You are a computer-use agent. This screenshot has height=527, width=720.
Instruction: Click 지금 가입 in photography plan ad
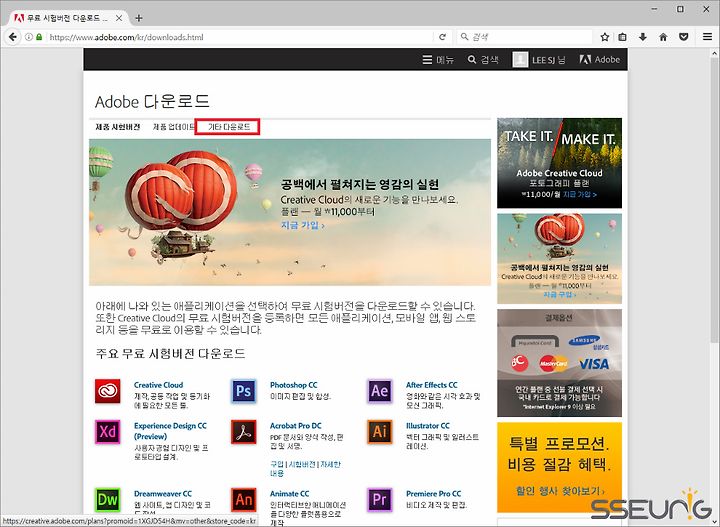click(x=580, y=195)
